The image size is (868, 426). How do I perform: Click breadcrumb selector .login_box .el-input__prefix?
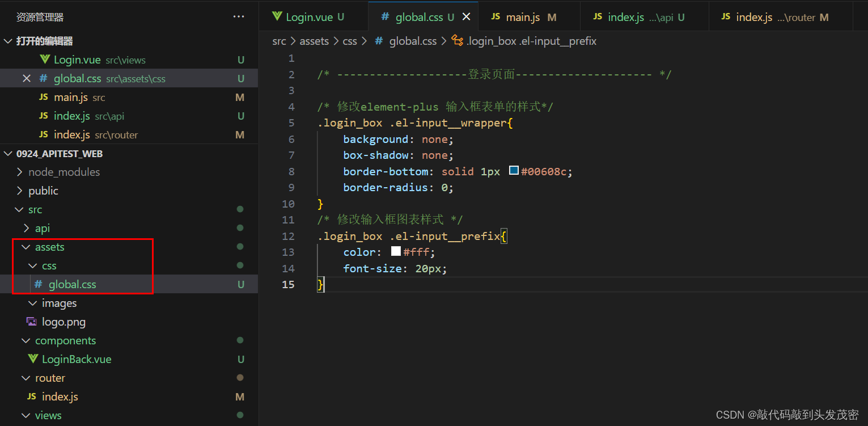pyautogui.click(x=531, y=41)
